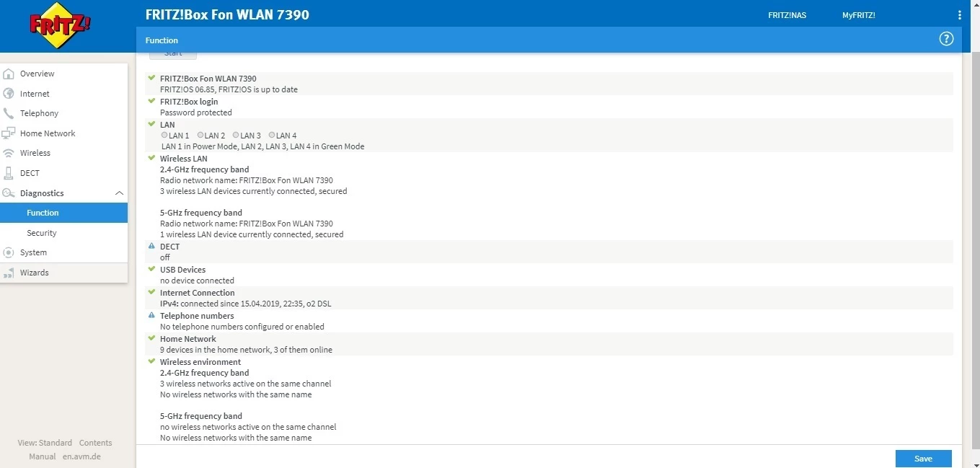Open the Home Network menu item
The width and height of the screenshot is (980, 468).
pos(63,133)
